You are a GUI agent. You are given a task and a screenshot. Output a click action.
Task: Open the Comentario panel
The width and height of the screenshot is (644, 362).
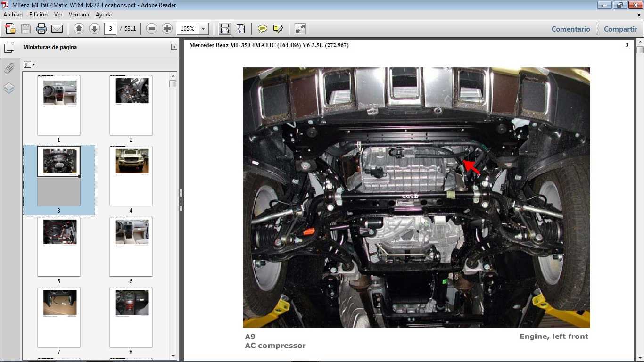[x=570, y=29]
